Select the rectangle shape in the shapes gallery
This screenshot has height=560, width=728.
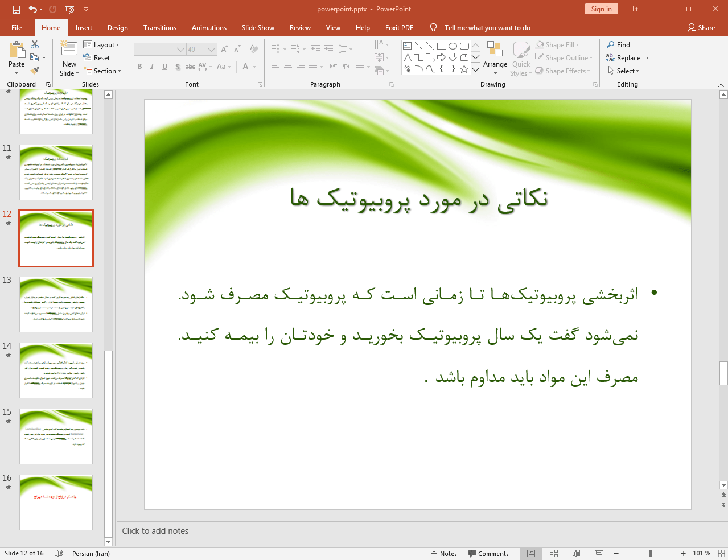point(442,46)
